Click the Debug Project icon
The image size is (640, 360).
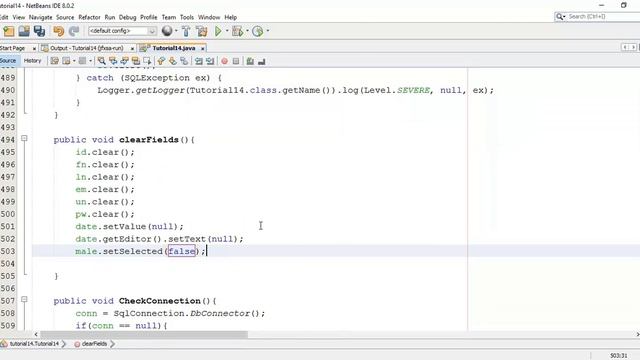[237, 31]
